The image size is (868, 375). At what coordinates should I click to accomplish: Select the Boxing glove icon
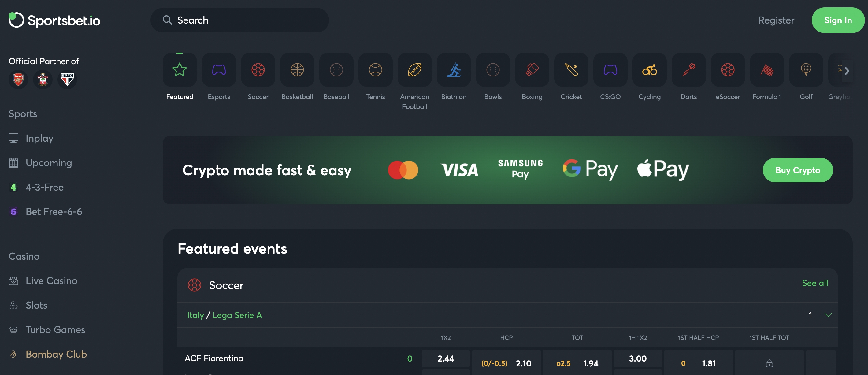tap(532, 70)
